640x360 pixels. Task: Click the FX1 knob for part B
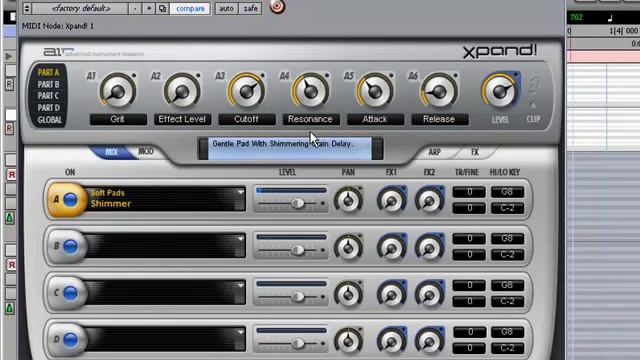[391, 247]
